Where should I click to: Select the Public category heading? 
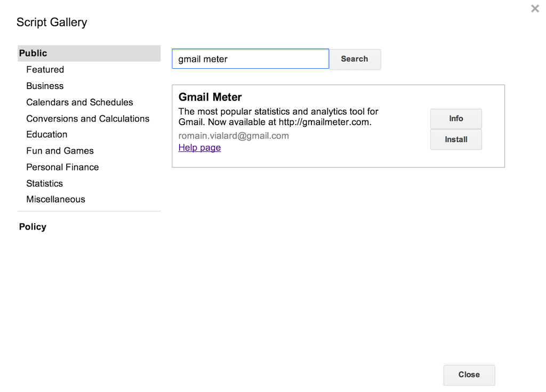coord(89,53)
